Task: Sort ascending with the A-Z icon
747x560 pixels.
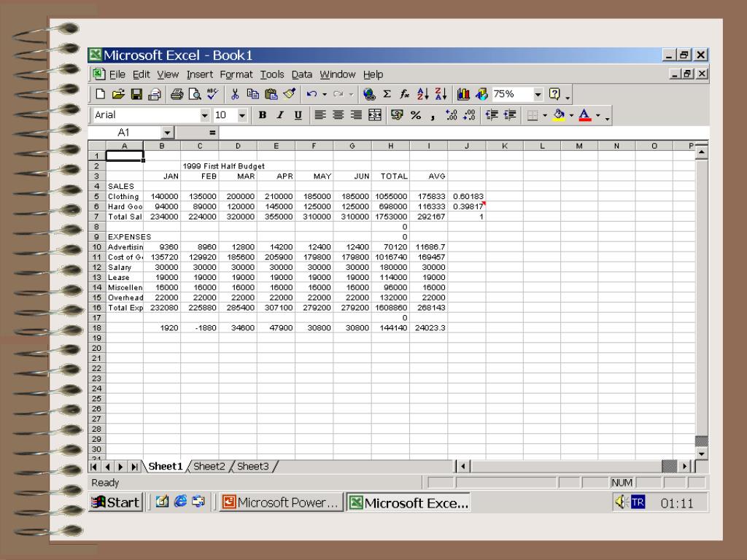Action: [422, 94]
